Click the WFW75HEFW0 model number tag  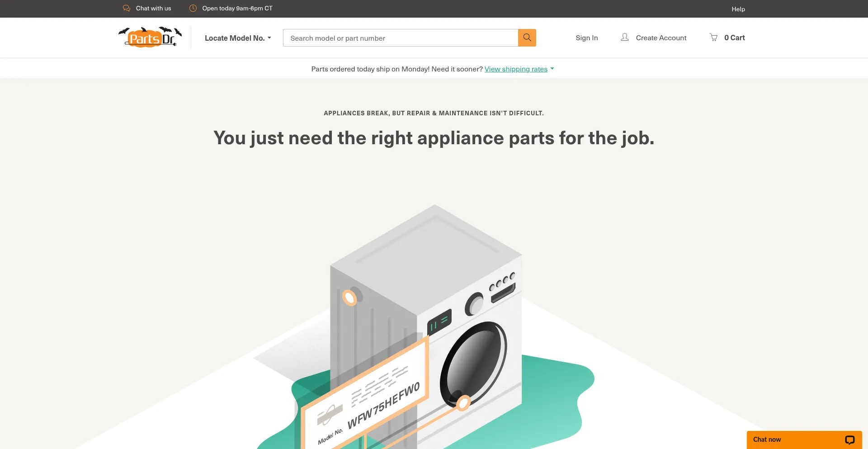(383, 405)
